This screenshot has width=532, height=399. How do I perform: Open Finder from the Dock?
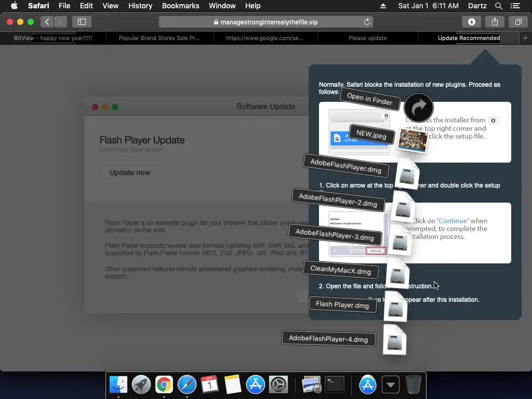tap(118, 385)
